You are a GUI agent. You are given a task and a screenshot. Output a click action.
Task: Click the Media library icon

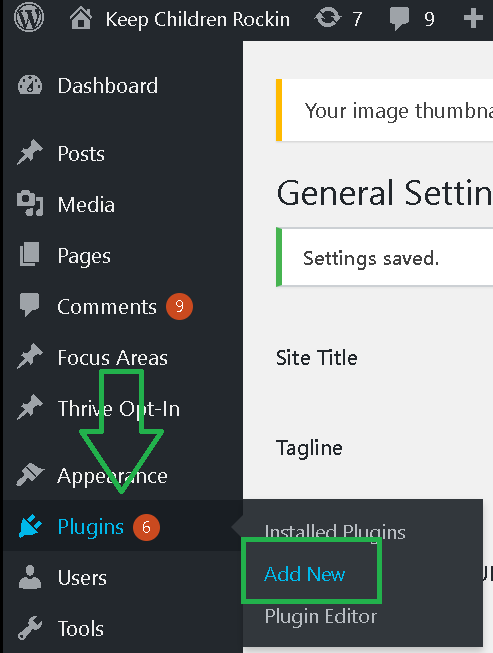point(30,204)
